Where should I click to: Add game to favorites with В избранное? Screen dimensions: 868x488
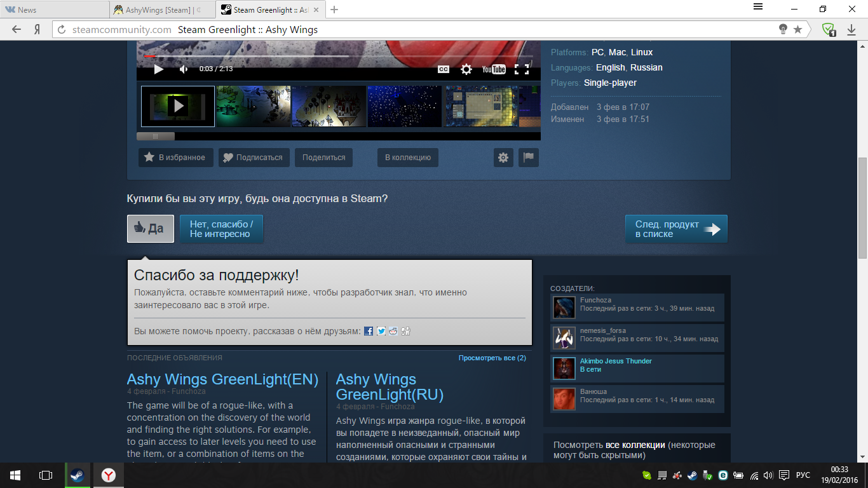point(175,158)
